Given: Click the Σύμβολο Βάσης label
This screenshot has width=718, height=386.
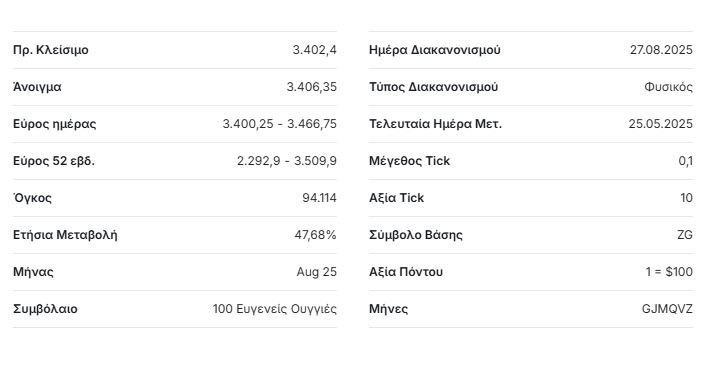Looking at the screenshot, I should point(416,235).
